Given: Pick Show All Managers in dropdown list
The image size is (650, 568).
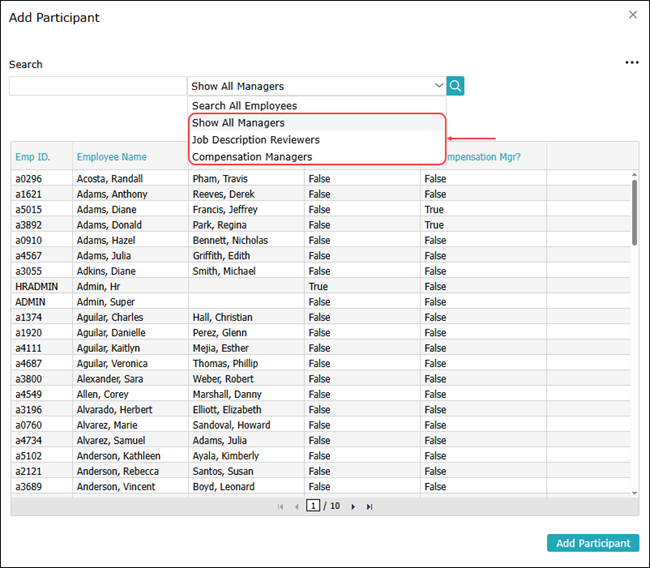Looking at the screenshot, I should pos(238,123).
